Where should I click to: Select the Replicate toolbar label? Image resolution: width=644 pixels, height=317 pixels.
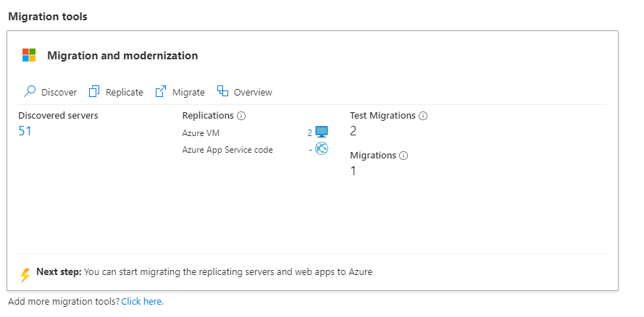tap(125, 93)
